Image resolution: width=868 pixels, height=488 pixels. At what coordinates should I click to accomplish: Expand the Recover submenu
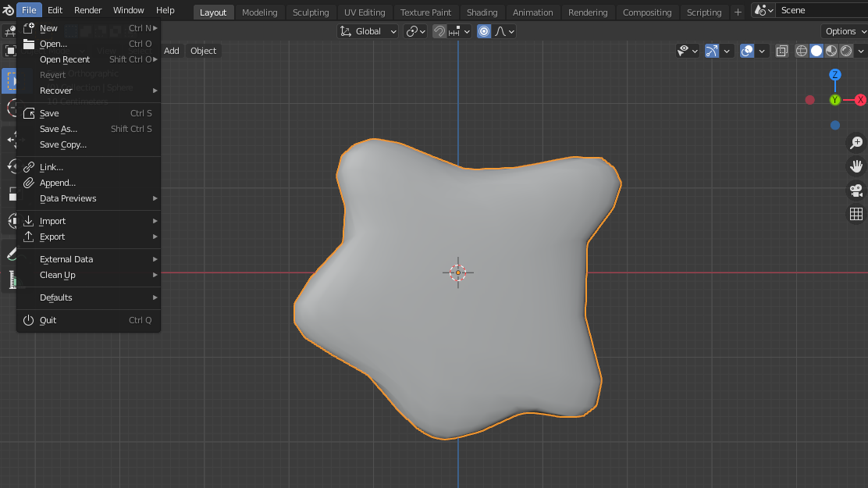88,91
